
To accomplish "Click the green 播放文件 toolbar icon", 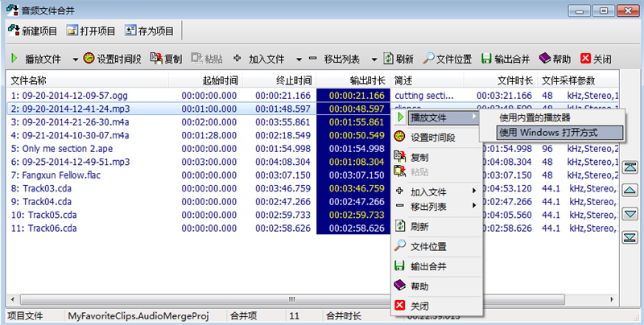I will 14,59.
